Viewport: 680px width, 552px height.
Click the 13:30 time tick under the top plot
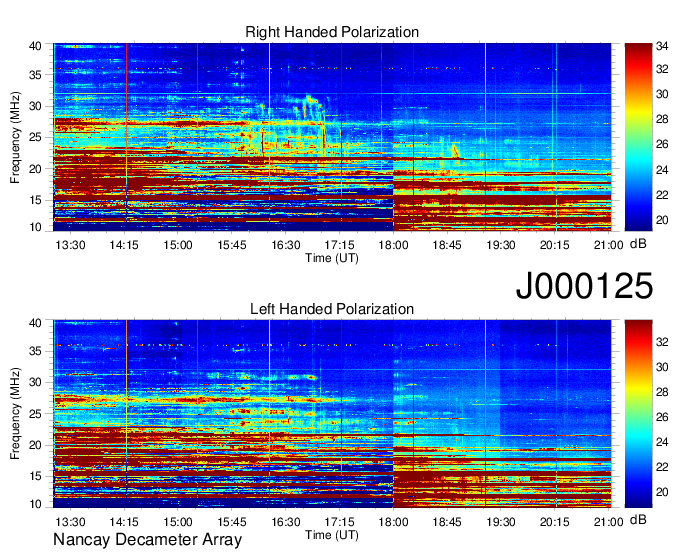[70, 245]
